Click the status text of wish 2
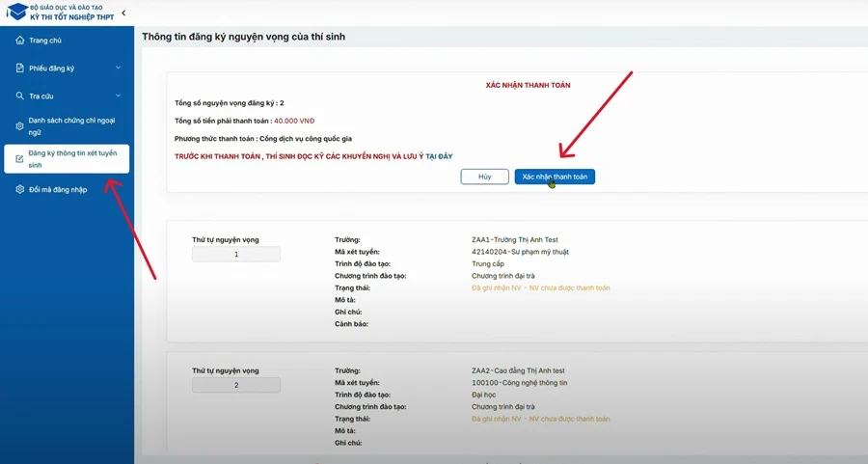Viewport: 868px width, 464px height. click(541, 420)
